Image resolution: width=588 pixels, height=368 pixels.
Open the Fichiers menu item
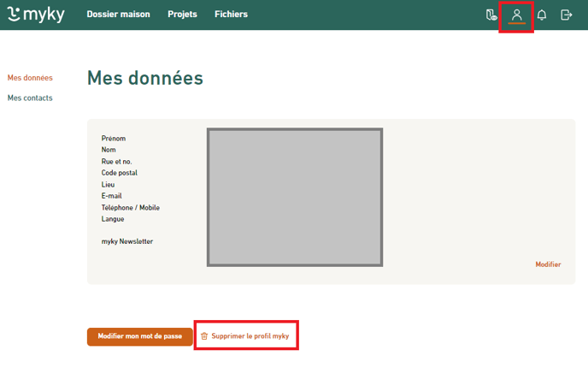(x=231, y=15)
